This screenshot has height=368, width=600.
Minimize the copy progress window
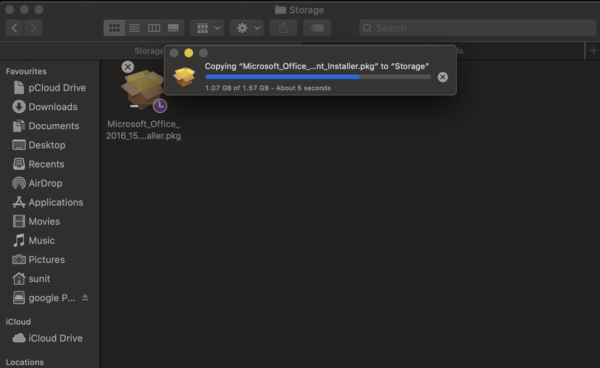189,53
